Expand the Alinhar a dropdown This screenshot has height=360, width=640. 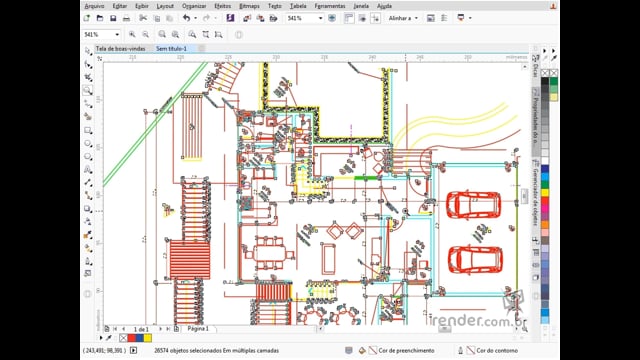point(416,18)
